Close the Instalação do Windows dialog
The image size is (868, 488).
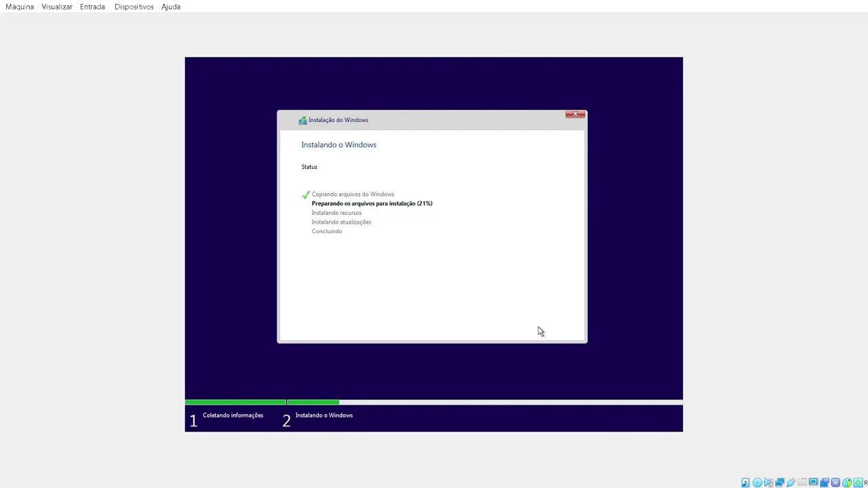pyautogui.click(x=575, y=114)
